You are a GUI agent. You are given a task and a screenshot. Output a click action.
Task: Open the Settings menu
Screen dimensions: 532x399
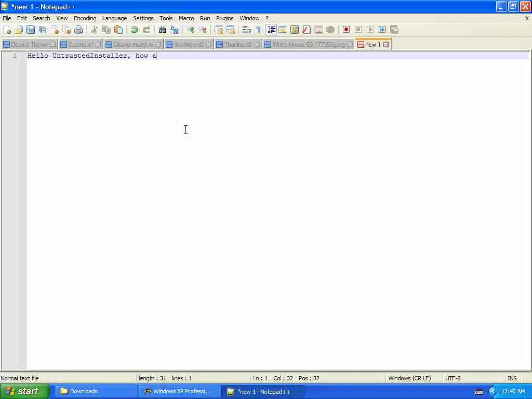tap(143, 18)
